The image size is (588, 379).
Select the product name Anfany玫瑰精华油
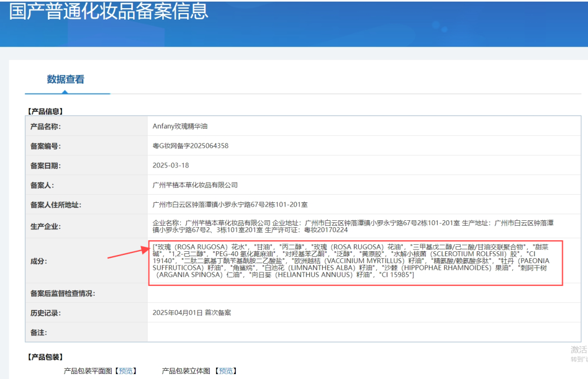(x=180, y=126)
